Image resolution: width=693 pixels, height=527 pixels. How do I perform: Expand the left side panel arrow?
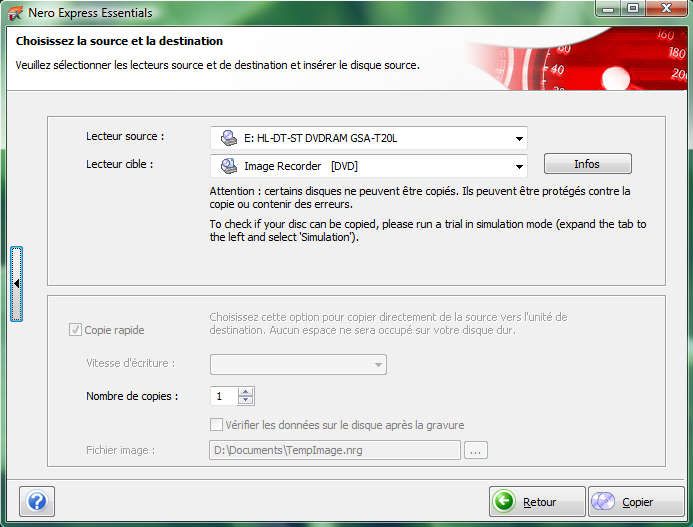(x=16, y=284)
